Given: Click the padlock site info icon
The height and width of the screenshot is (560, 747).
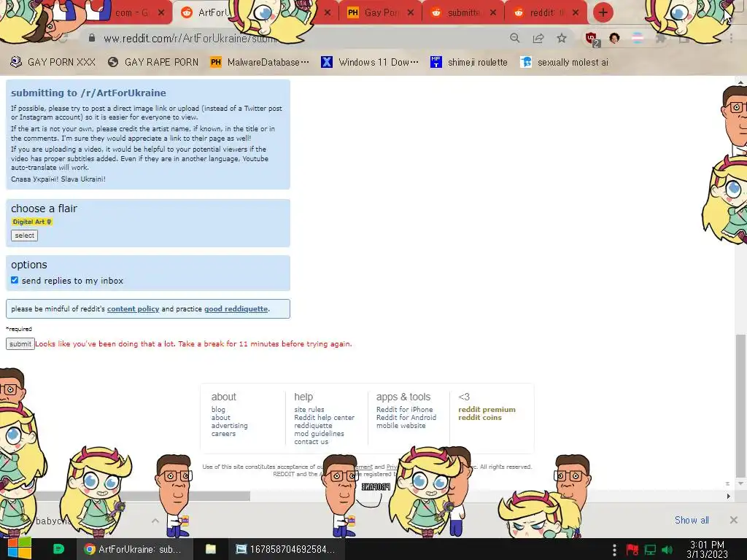Looking at the screenshot, I should point(92,38).
